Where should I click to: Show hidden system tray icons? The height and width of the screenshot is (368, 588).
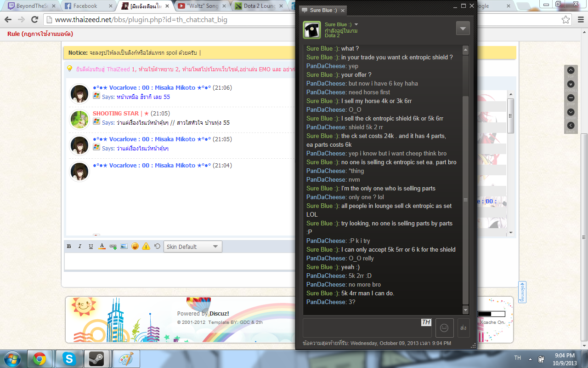coord(531,359)
